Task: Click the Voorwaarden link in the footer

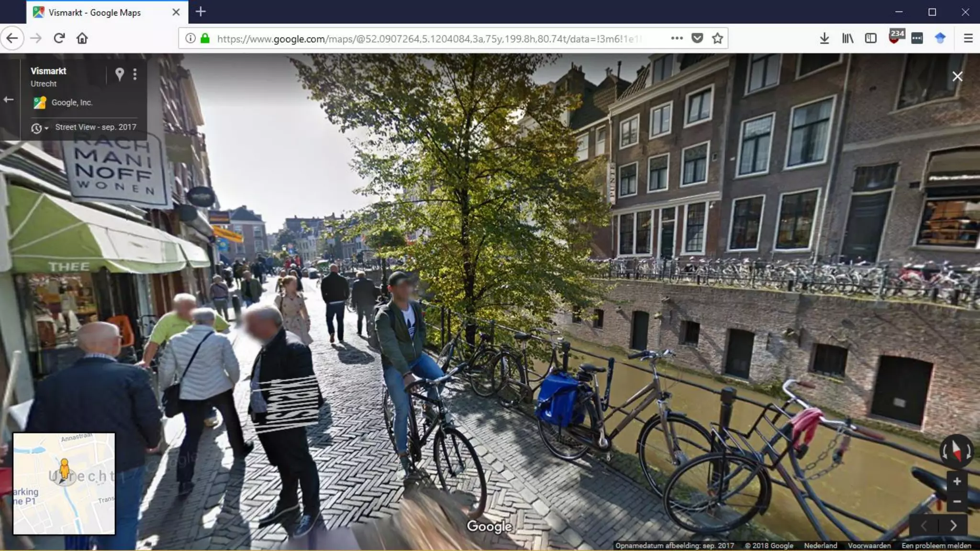Action: 869,546
